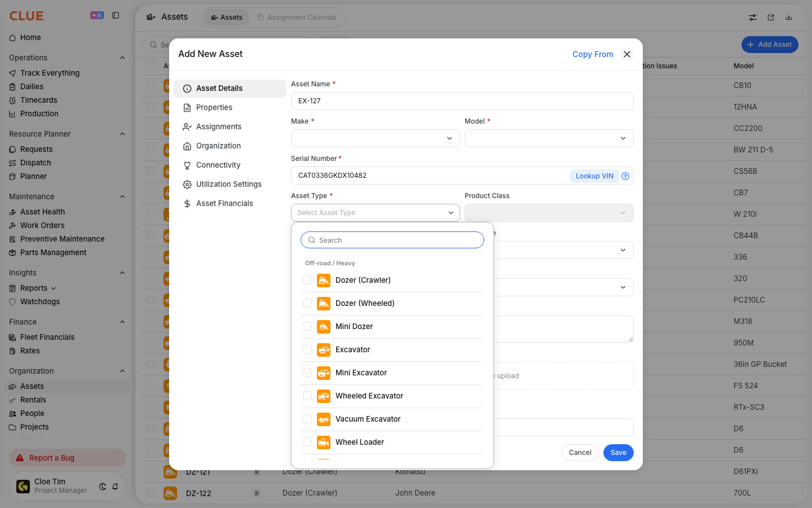Click the AI badge next to CLUE logo
Image resolution: width=812 pixels, height=508 pixels.
coord(97,15)
